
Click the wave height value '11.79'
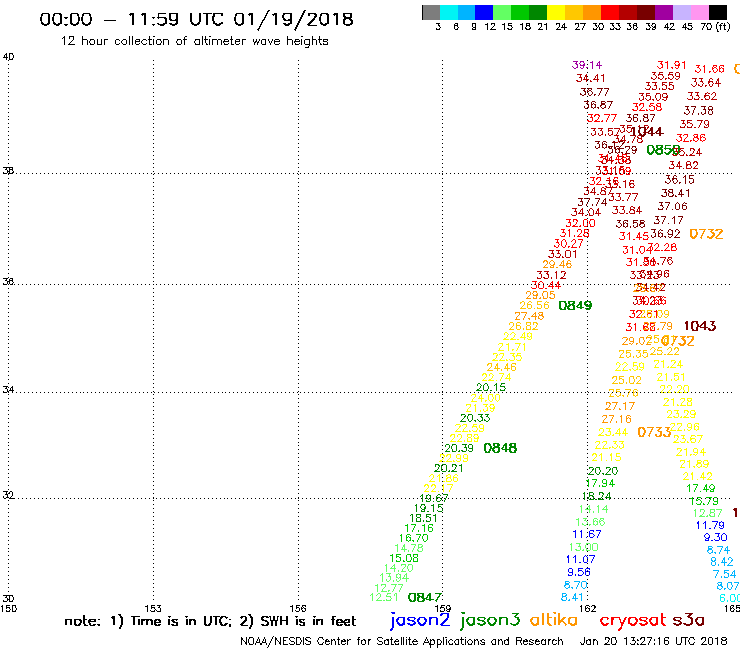click(x=710, y=525)
